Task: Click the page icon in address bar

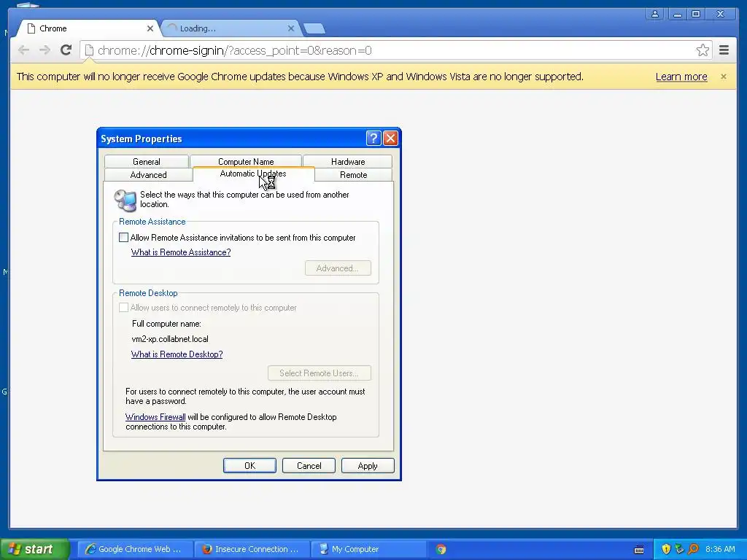Action: [89, 50]
